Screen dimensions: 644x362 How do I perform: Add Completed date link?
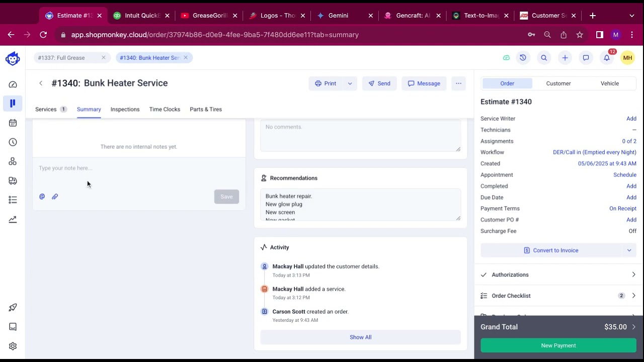(x=631, y=186)
